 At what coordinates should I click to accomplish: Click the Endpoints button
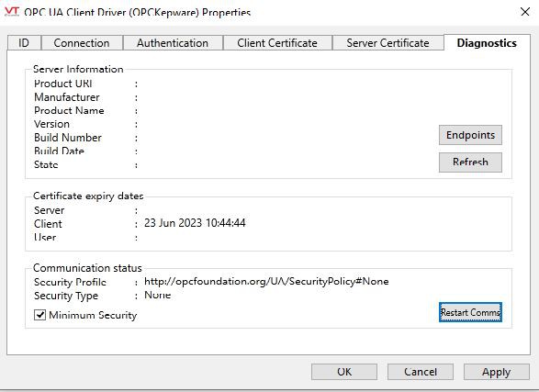(x=470, y=135)
